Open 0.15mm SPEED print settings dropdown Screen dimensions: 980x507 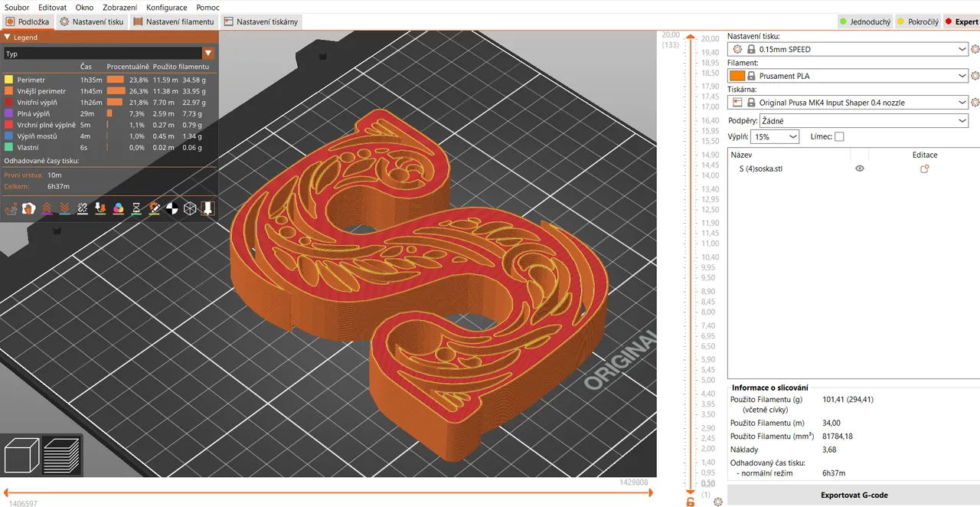848,49
